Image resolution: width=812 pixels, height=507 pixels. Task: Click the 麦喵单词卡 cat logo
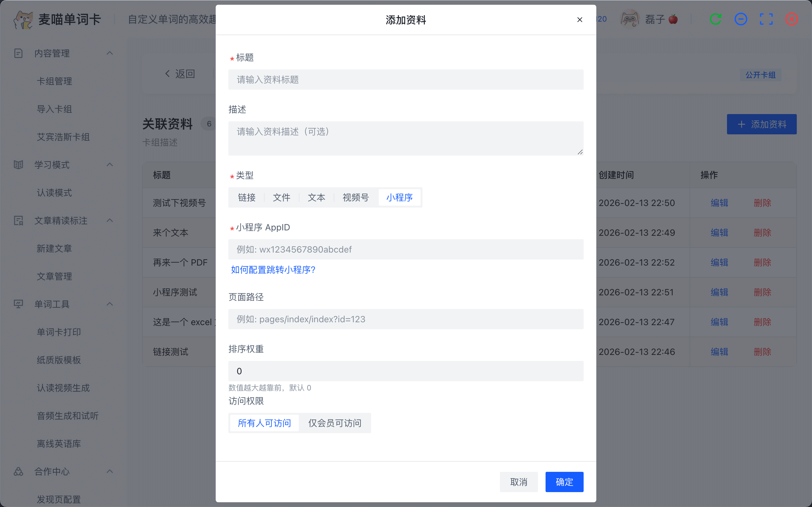(23, 19)
